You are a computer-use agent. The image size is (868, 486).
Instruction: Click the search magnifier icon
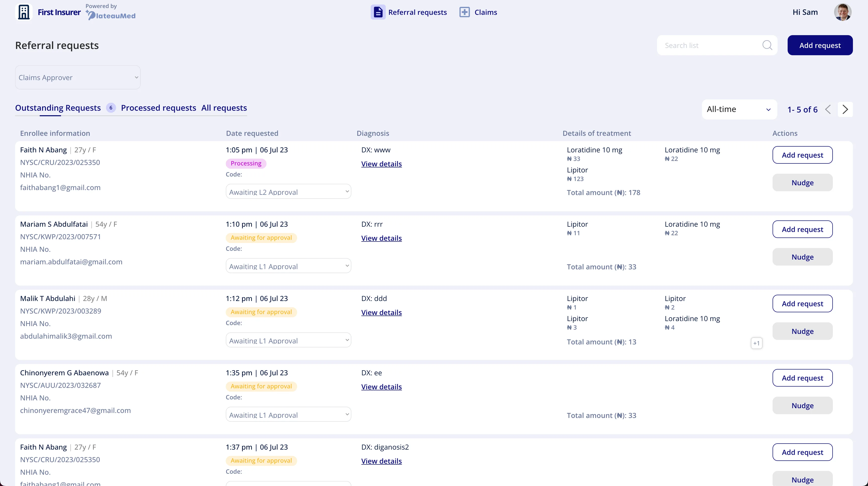click(767, 45)
